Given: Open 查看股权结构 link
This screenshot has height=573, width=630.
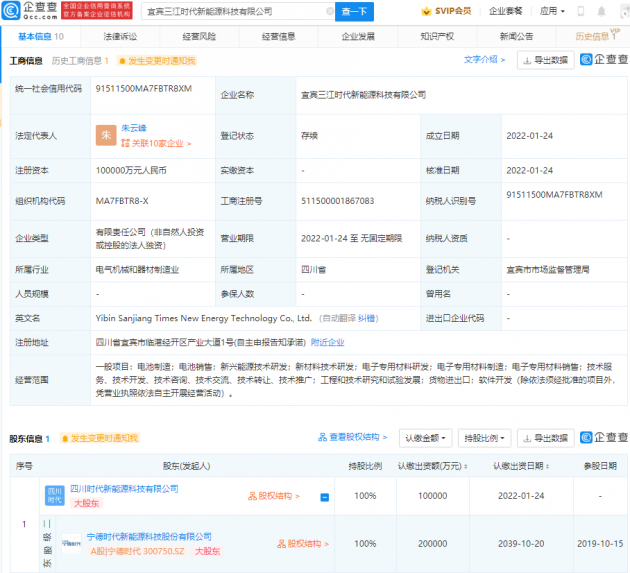Looking at the screenshot, I should click(353, 437).
